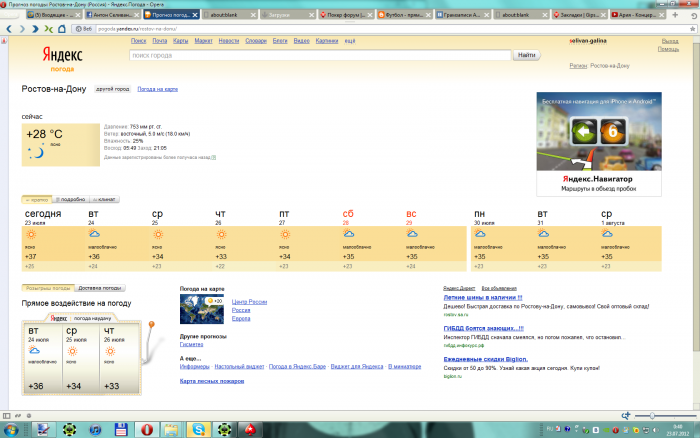Image resolution: width=700 pixels, height=438 pixels.
Task: Switch to the YouTube Ария Концерт tab
Action: pos(638,15)
